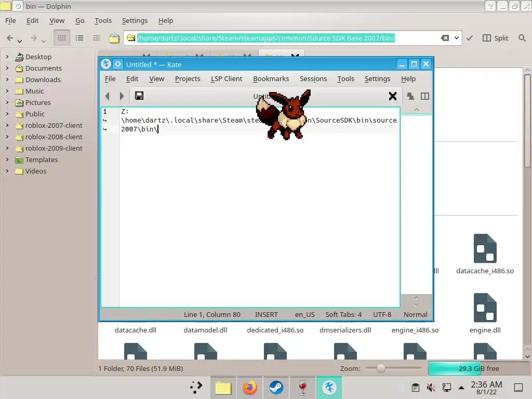Expand the Desktop folder tree node
This screenshot has height=399, width=532.
coord(7,57)
